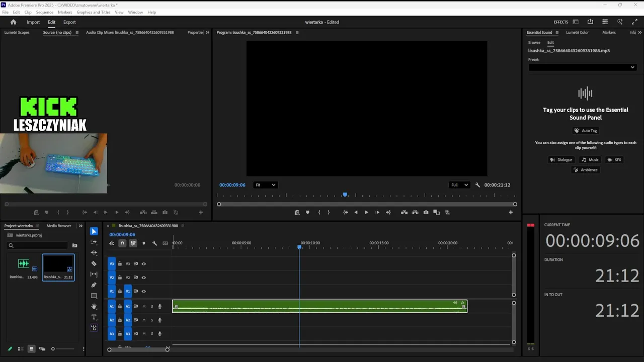The height and width of the screenshot is (362, 644).
Task: Open Program monitor panel menu
Action: [x=297, y=32]
